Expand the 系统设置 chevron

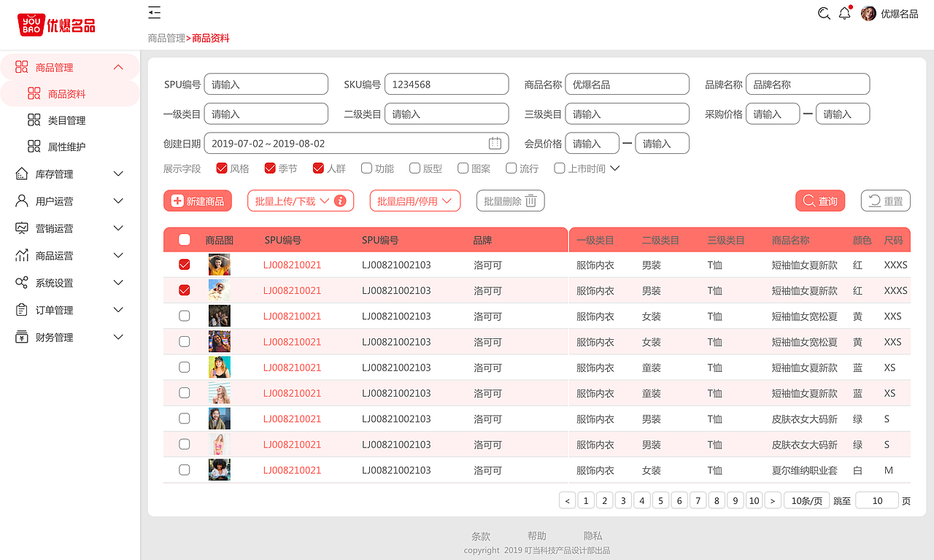coord(118,282)
